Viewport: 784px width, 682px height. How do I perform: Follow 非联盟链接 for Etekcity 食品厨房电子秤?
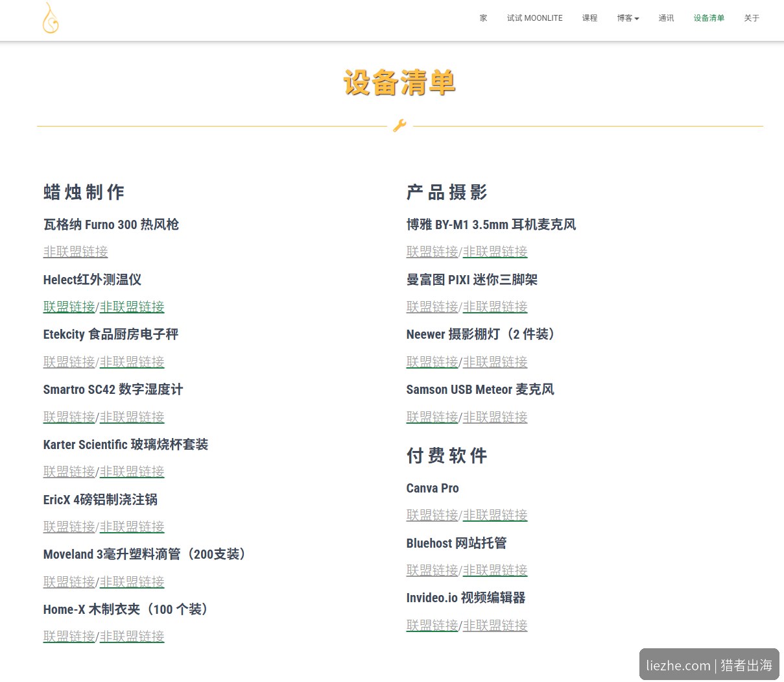[x=132, y=362]
